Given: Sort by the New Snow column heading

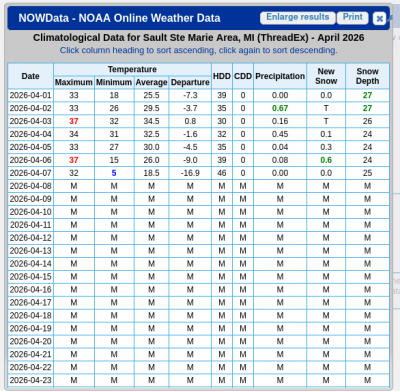Looking at the screenshot, I should [x=326, y=76].
